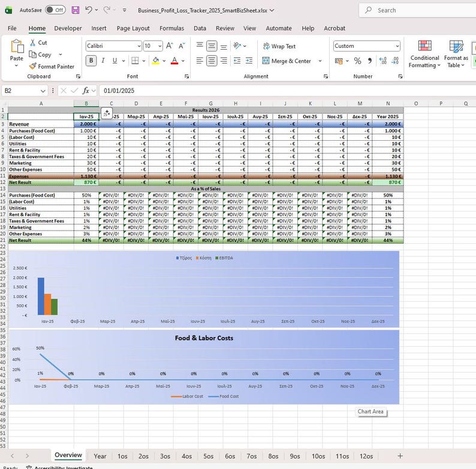476x469 pixels.
Task: Increase font size with larger A icon
Action: [x=170, y=46]
